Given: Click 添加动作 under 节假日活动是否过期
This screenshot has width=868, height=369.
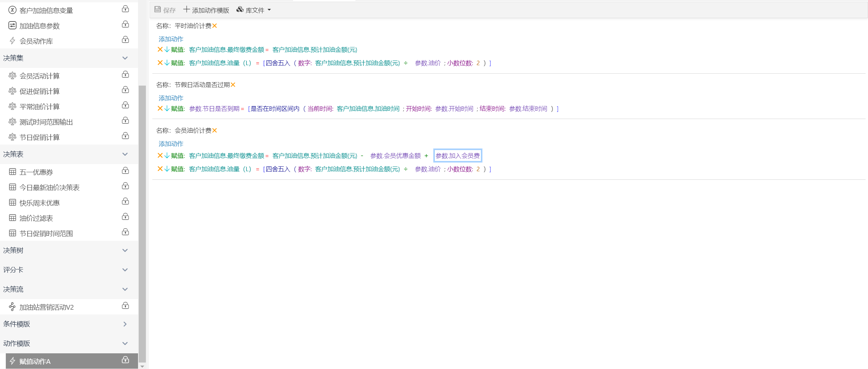Looking at the screenshot, I should pos(171,98).
